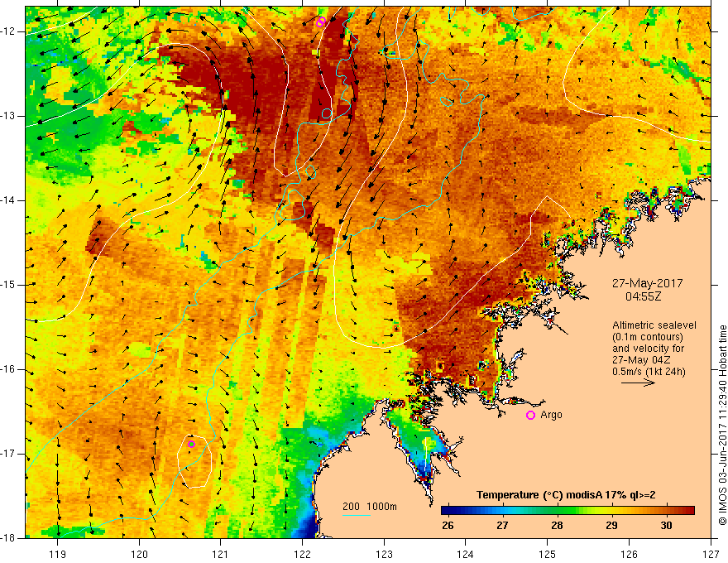This screenshot has width=728, height=563.
Task: Click the longitude label '124'
Action: coord(466,554)
